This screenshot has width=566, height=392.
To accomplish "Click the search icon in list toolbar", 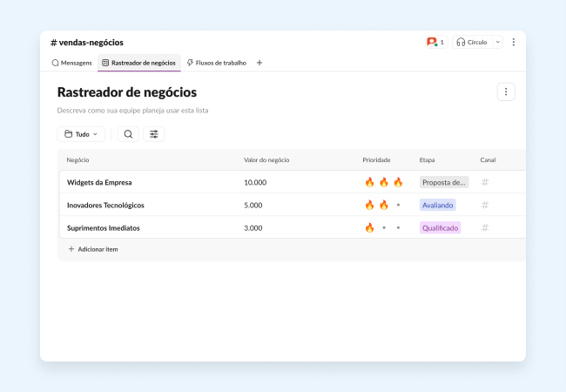I will tap(128, 134).
